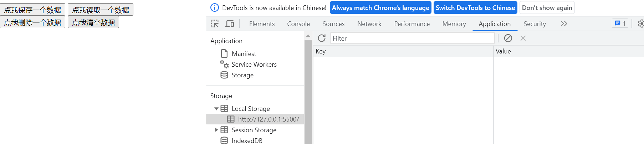Click the delete selected entry X icon
This screenshot has height=144, width=644.
[x=523, y=38]
